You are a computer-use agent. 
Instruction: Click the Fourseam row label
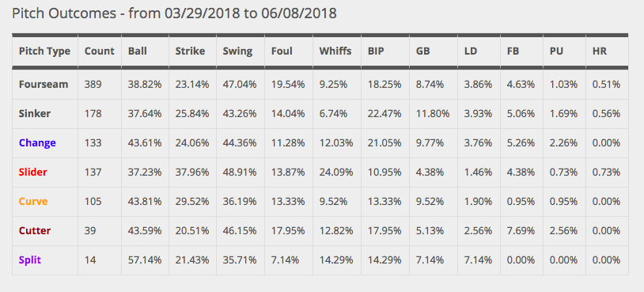point(44,85)
